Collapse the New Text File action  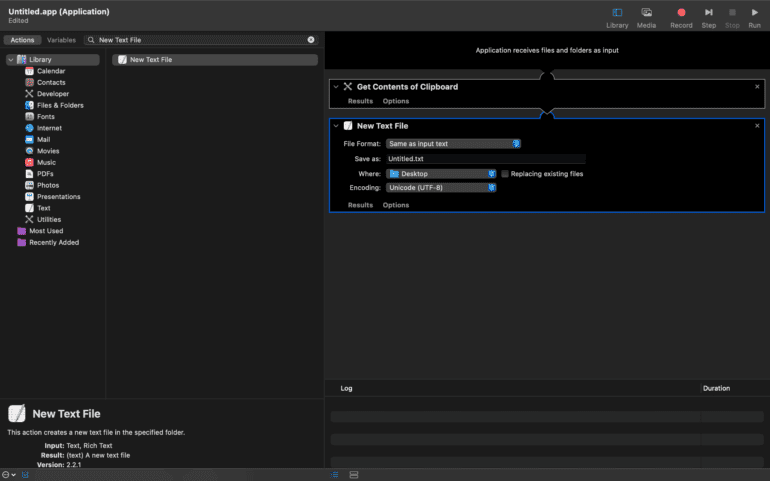[336, 126]
